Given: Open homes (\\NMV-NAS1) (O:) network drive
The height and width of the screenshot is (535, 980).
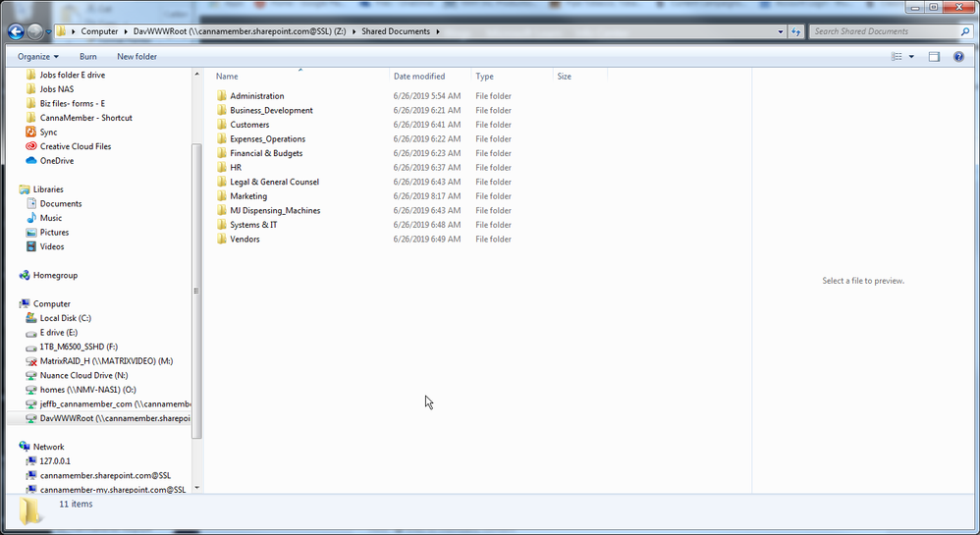Looking at the screenshot, I should 87,390.
